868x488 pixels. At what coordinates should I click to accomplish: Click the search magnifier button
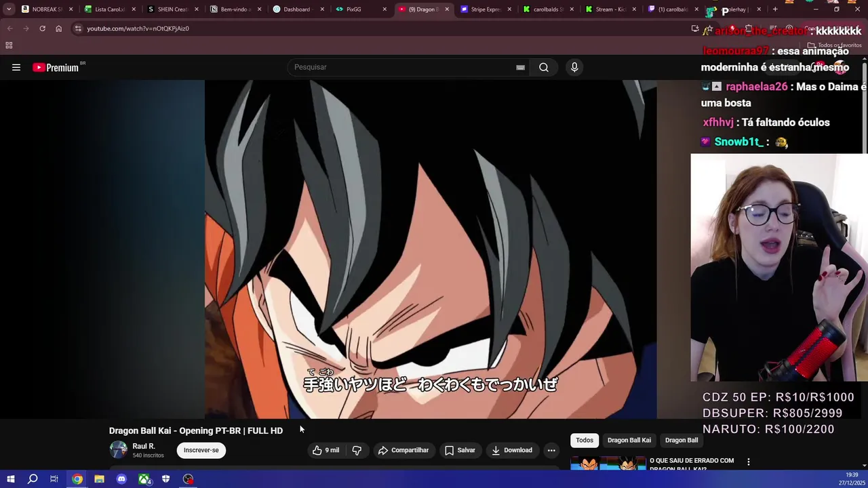[544, 67]
